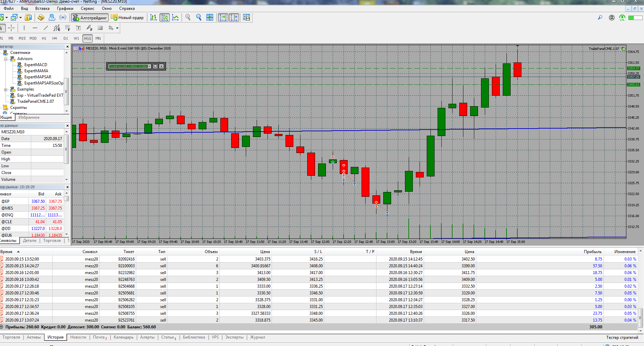Open the search magnifier in top-right
The height and width of the screenshot is (346, 644).
coord(600,18)
